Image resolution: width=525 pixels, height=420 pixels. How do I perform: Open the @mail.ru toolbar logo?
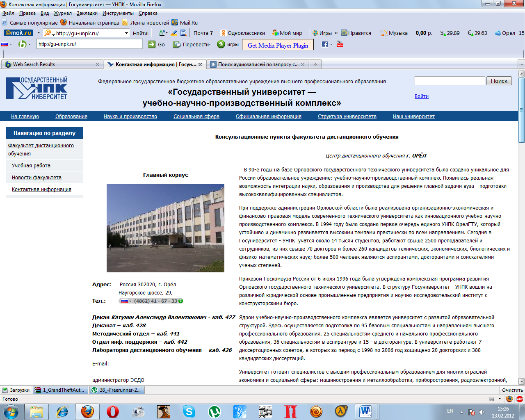click(18, 33)
